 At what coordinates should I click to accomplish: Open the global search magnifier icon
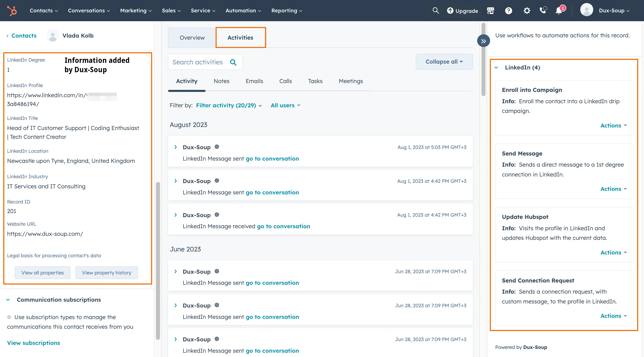pos(435,11)
